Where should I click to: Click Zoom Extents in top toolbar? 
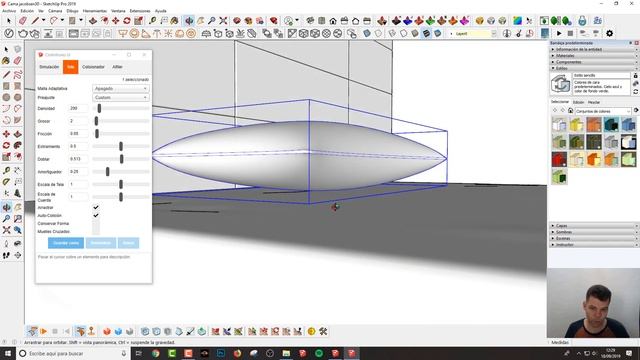(x=223, y=20)
